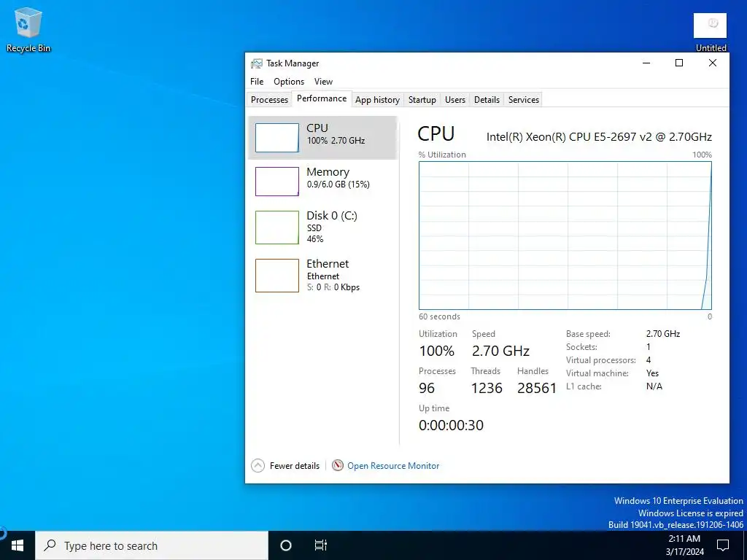This screenshot has width=747, height=560.
Task: Select the Performance tab
Action: coord(322,98)
